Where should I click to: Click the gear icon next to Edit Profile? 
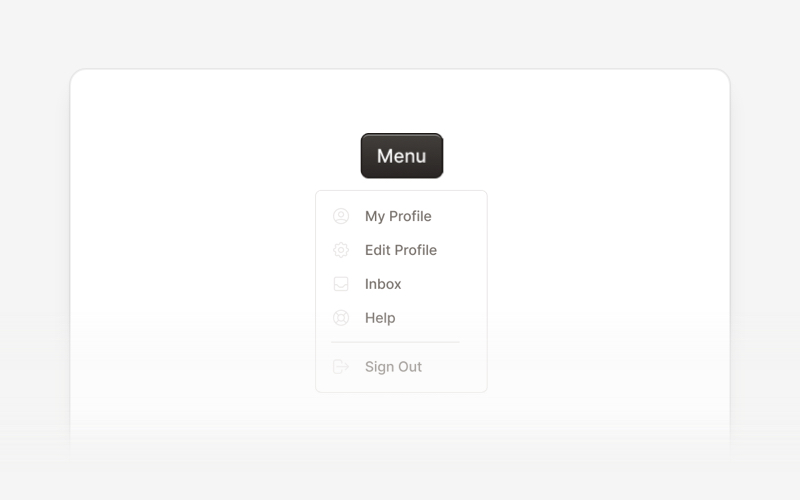pyautogui.click(x=341, y=250)
